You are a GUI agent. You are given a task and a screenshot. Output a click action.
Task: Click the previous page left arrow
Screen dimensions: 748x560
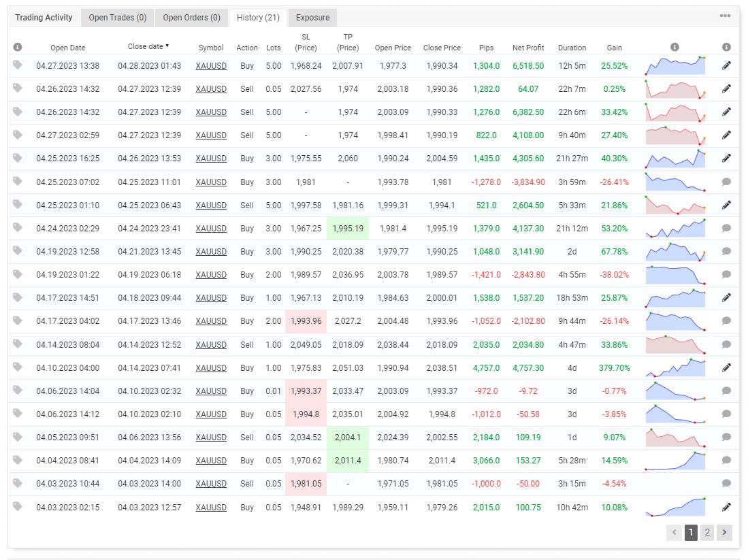tap(674, 532)
